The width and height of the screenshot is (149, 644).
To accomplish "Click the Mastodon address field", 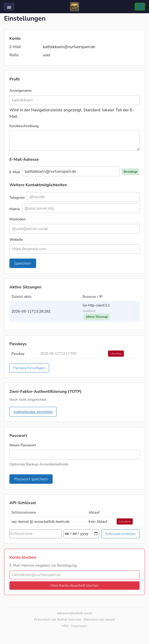I will (x=74, y=229).
